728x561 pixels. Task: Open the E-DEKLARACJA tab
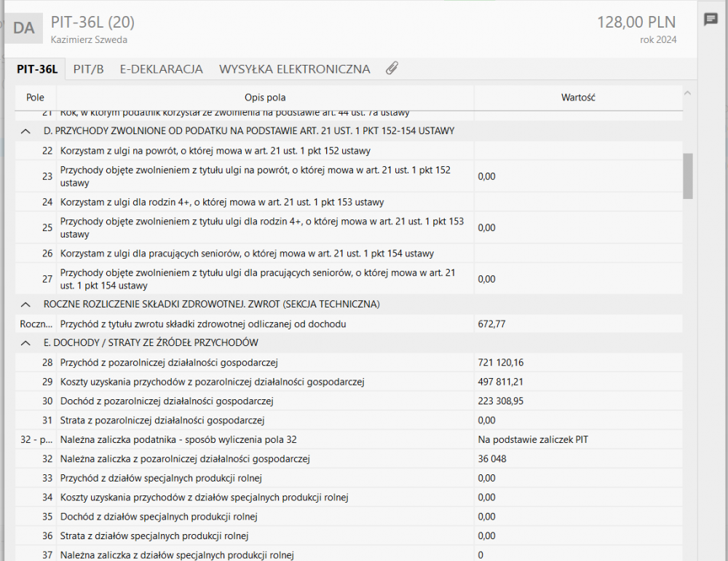pyautogui.click(x=161, y=69)
